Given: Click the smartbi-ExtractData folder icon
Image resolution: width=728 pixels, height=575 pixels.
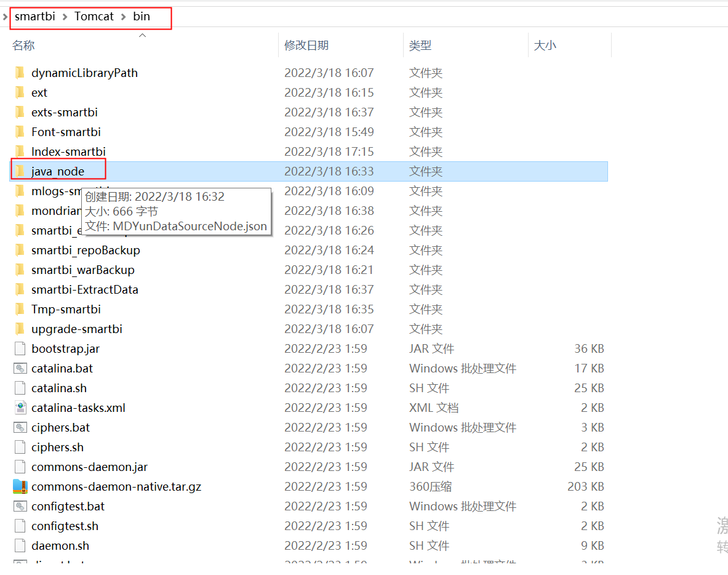Looking at the screenshot, I should point(20,290).
